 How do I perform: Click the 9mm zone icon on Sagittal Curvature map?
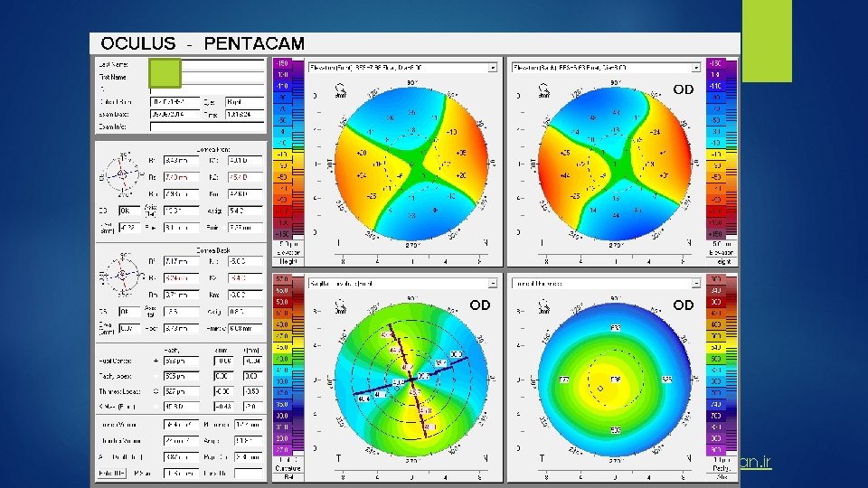point(341,306)
